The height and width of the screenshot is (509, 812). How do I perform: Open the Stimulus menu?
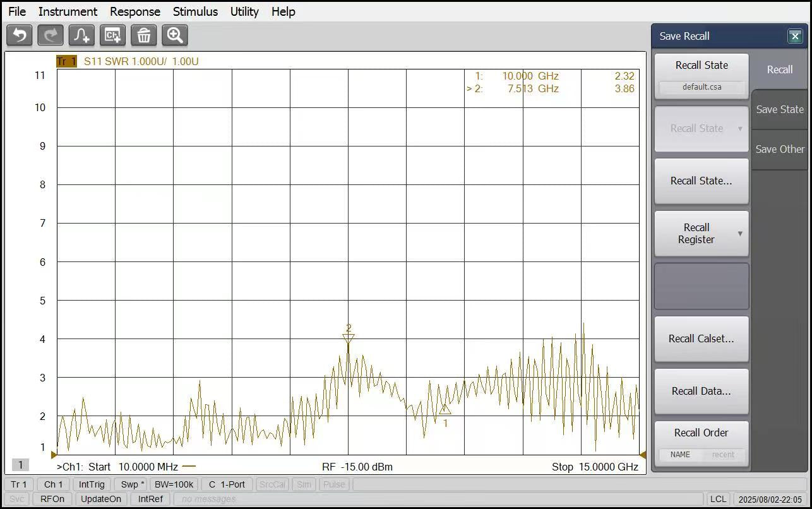pos(195,11)
